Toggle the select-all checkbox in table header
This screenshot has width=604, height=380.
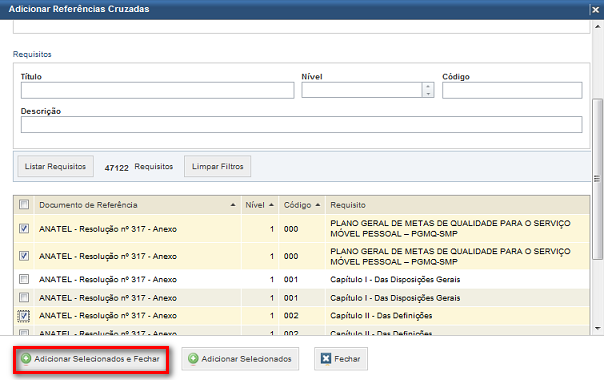tap(24, 204)
